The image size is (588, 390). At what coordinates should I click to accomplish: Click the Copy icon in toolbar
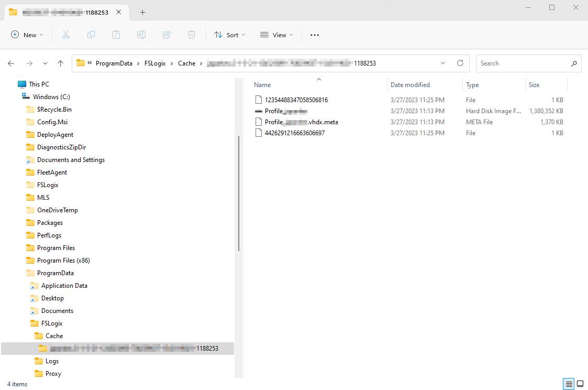[x=91, y=35]
